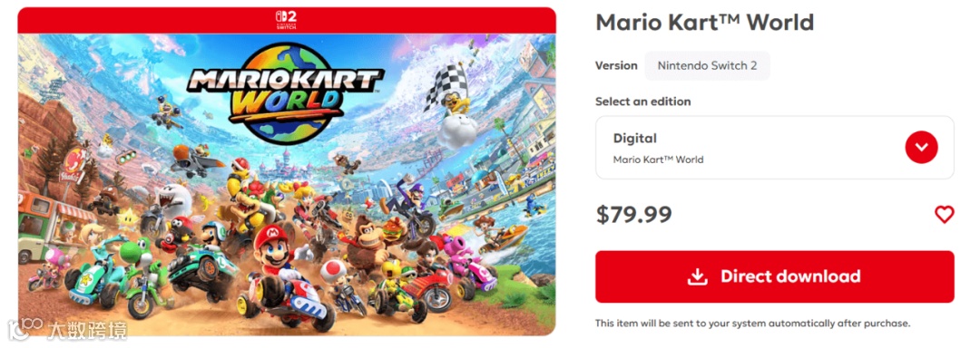The image size is (980, 348).
Task: Add Mario Kart World to wishlist heart
Action: pos(944,215)
